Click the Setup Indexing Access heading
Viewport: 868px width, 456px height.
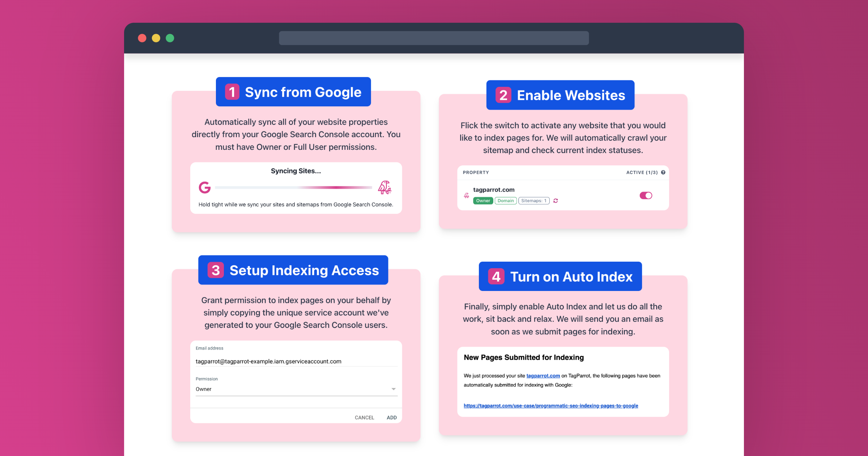point(293,270)
